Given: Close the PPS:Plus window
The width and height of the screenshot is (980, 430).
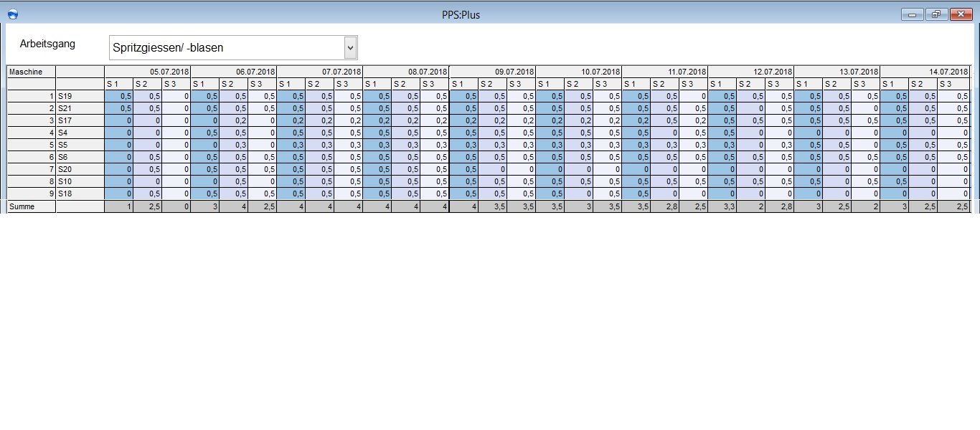Looking at the screenshot, I should (x=961, y=14).
